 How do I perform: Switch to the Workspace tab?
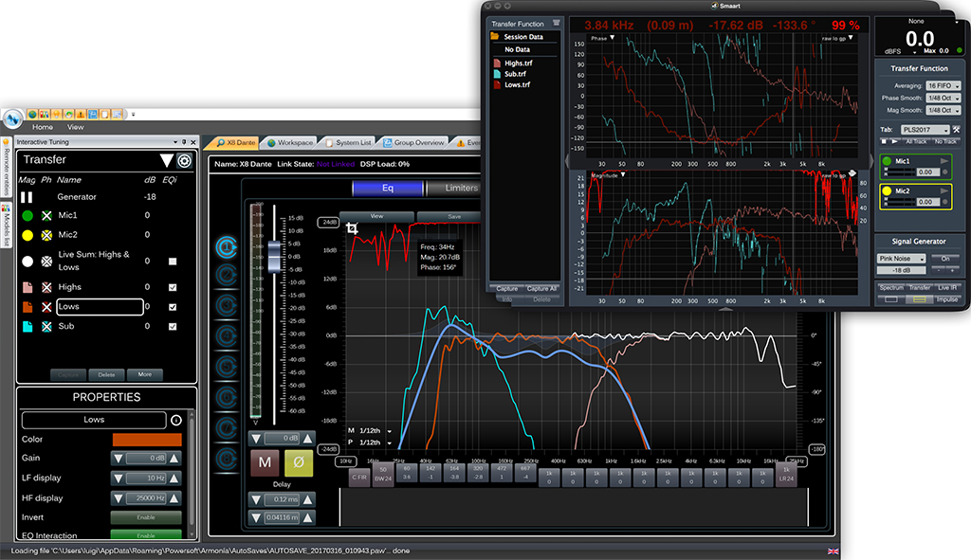(290, 142)
